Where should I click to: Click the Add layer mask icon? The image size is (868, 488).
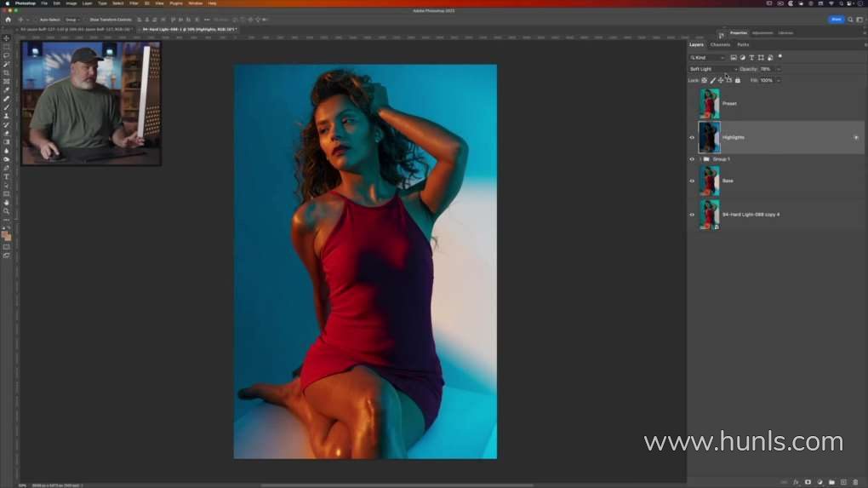[808, 482]
